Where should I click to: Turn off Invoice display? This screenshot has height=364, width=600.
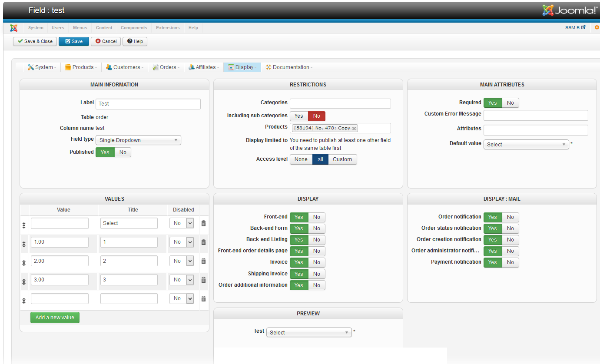point(317,262)
